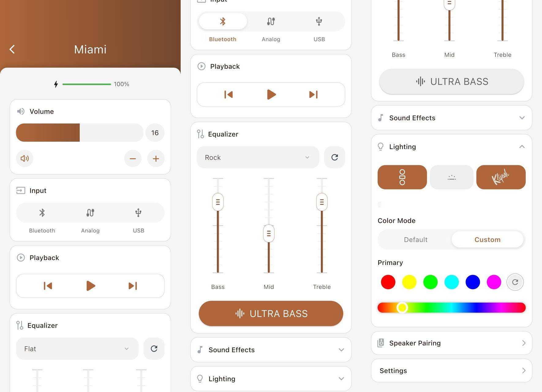Choose USB input in the middle panel
This screenshot has width=542, height=392.
pos(319,21)
